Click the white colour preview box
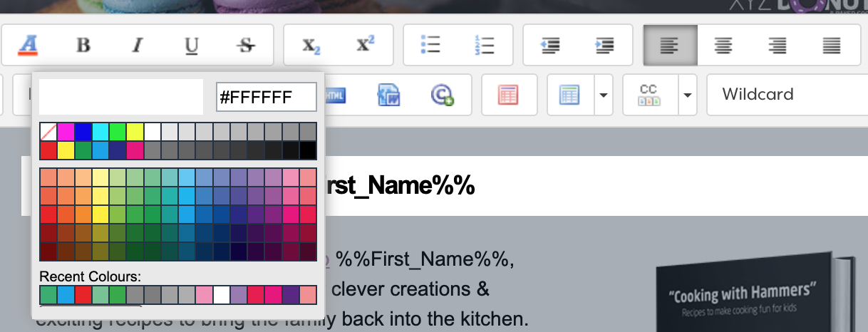The image size is (868, 332). pos(121,97)
